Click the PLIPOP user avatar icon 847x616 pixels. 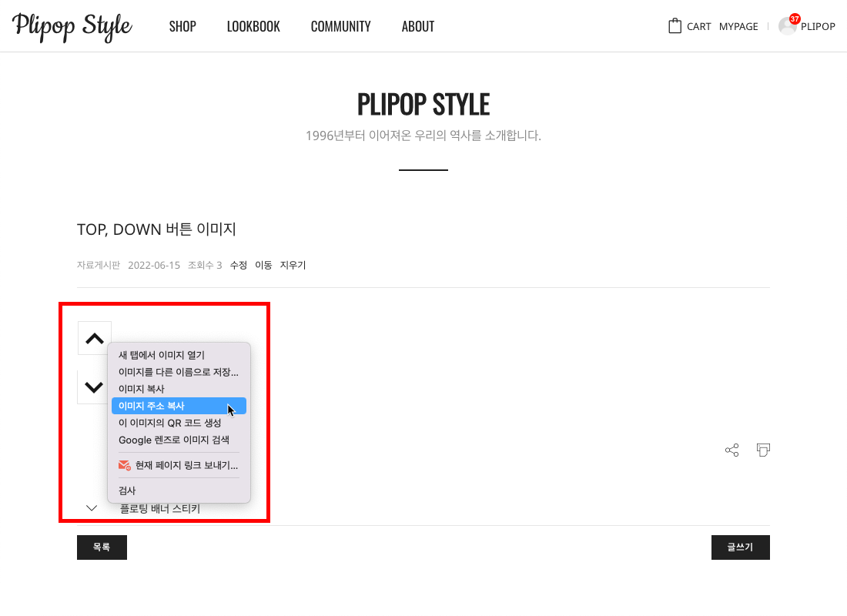(787, 27)
